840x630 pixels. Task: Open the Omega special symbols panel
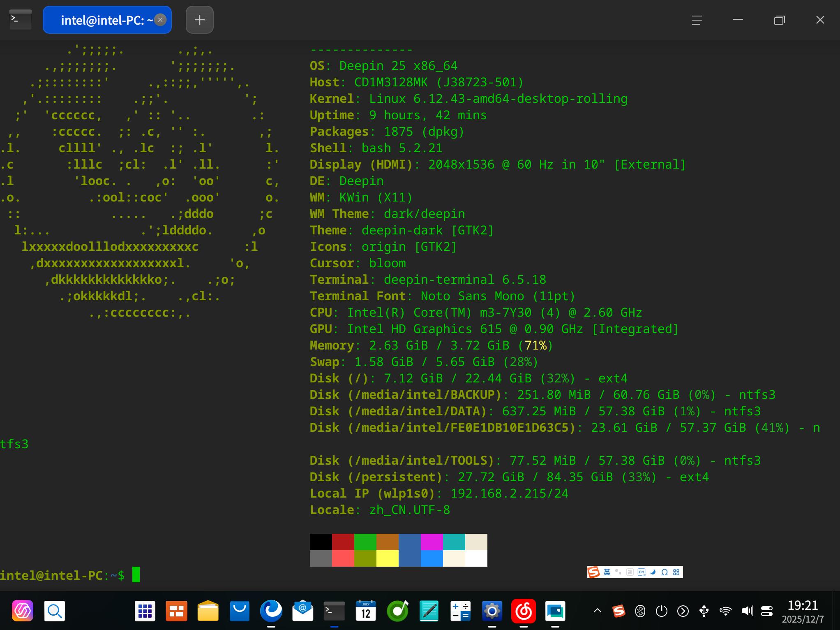tap(665, 572)
